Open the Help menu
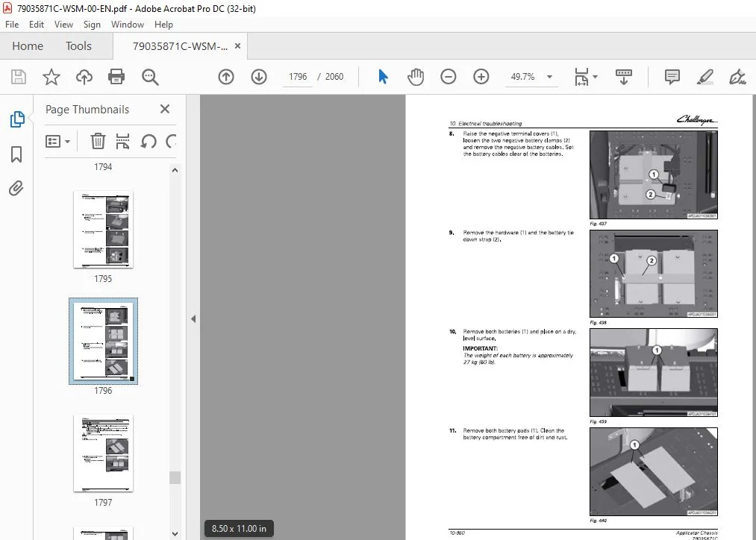 tap(163, 25)
